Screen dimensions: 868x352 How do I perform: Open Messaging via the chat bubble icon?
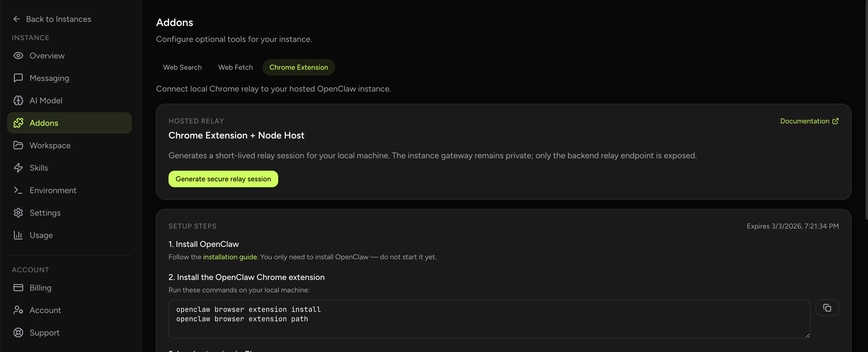point(18,78)
